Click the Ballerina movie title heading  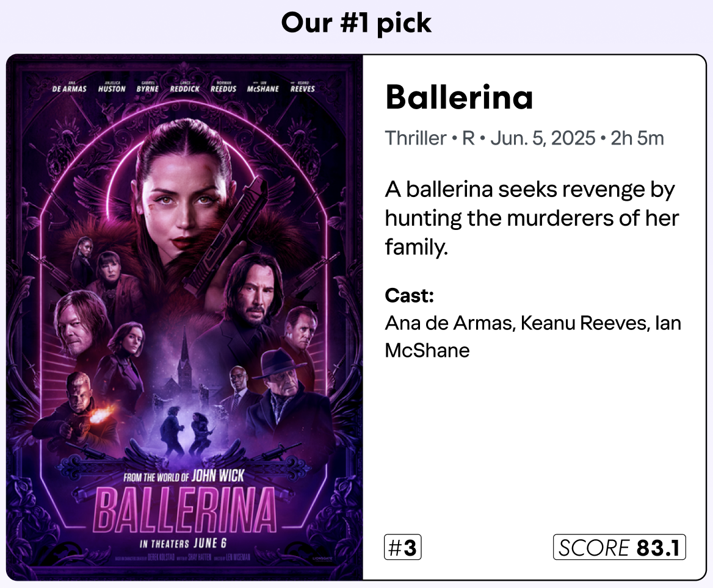[459, 98]
